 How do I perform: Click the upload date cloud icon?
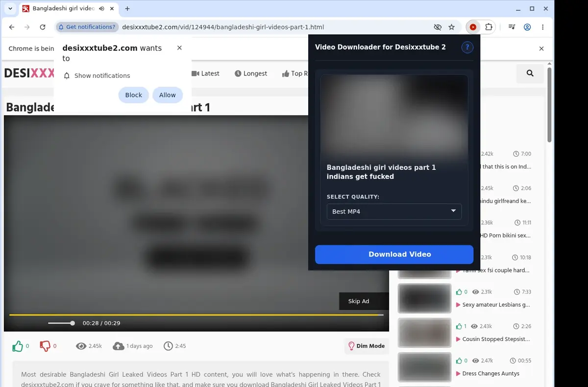pos(118,346)
